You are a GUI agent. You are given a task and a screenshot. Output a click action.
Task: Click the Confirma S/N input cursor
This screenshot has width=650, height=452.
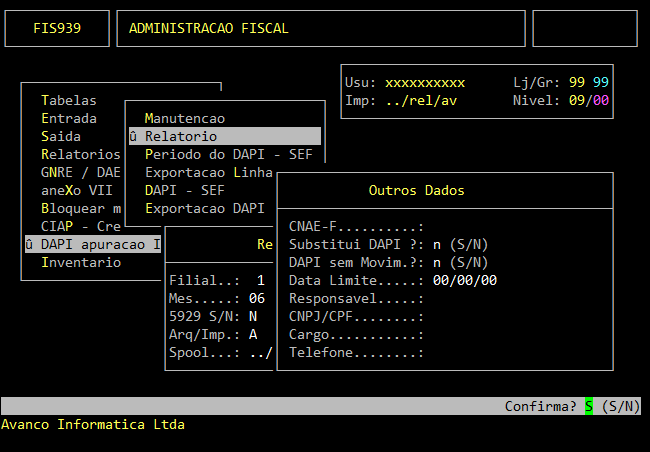(x=589, y=406)
